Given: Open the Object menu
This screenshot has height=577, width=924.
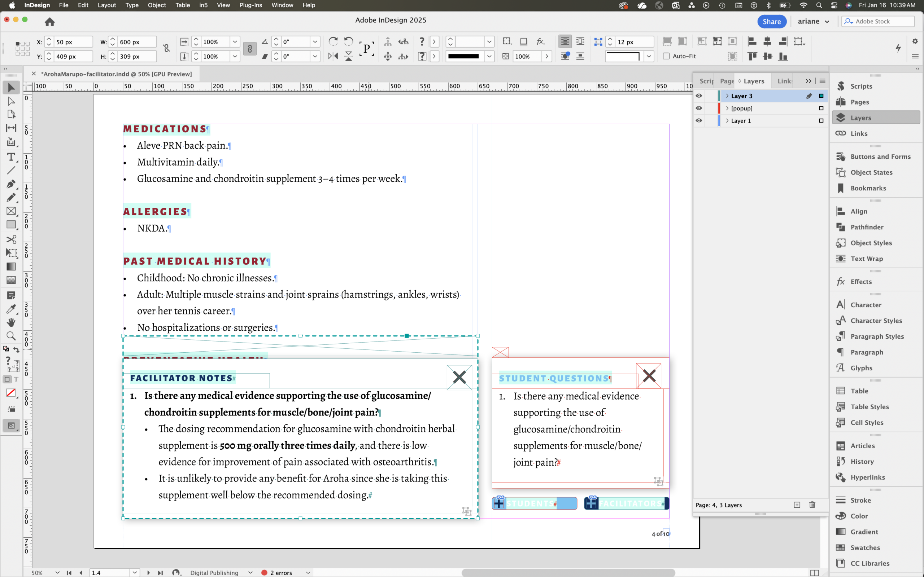Looking at the screenshot, I should (x=157, y=5).
